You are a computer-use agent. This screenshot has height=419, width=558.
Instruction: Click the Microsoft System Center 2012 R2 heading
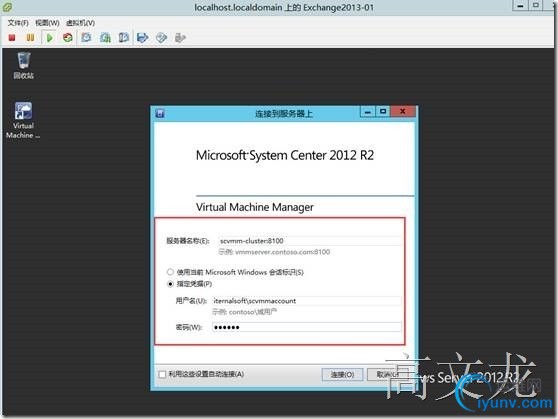285,155
